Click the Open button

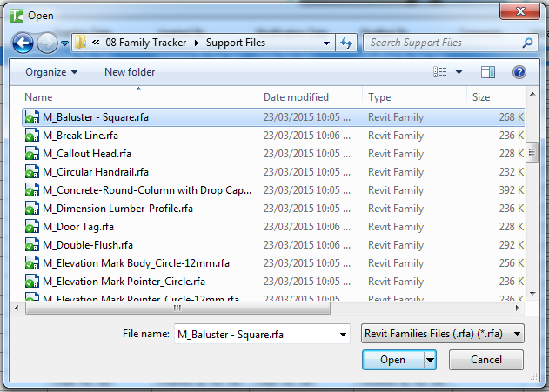[x=392, y=360]
